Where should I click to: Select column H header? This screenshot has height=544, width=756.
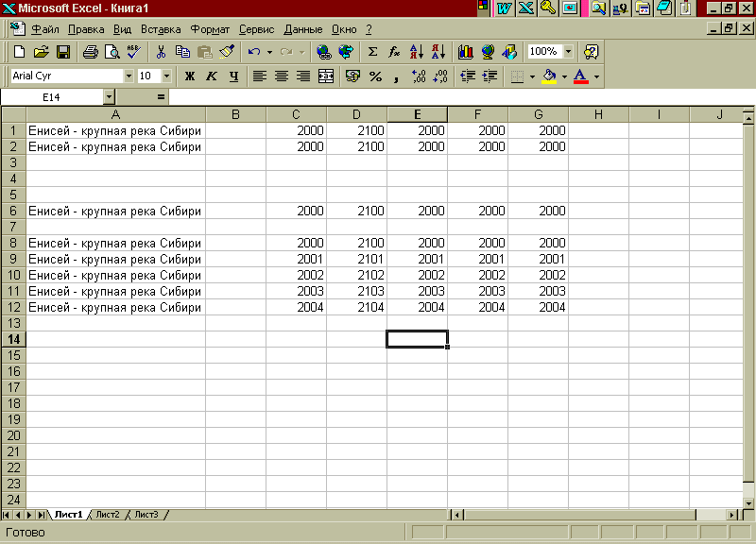(x=598, y=114)
